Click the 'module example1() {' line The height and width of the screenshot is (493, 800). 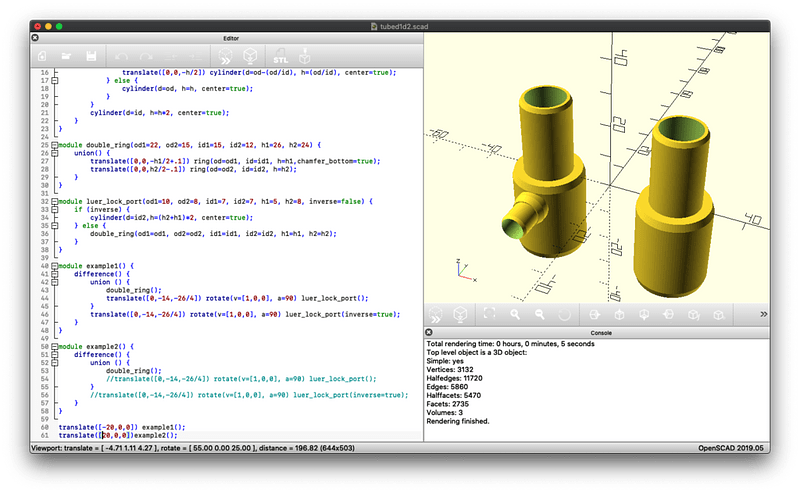(96, 266)
